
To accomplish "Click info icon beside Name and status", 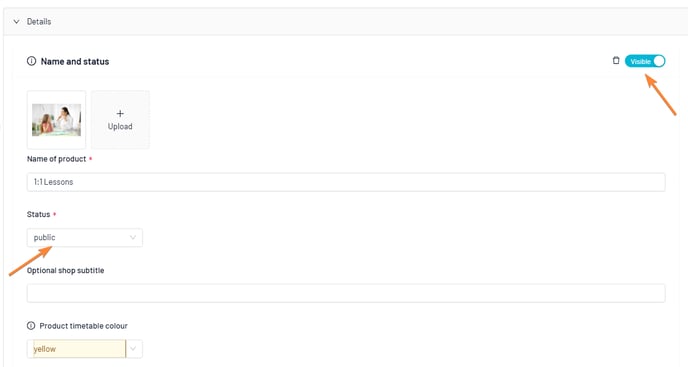I will point(31,61).
